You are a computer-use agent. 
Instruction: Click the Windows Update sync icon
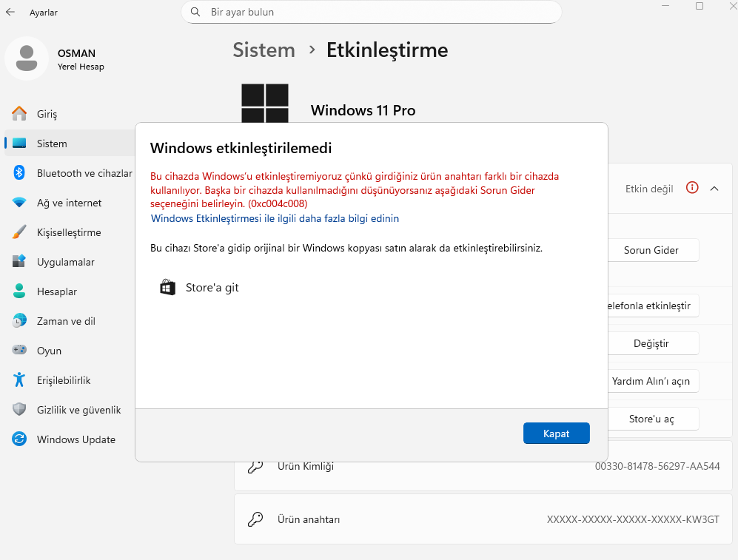pyautogui.click(x=19, y=439)
